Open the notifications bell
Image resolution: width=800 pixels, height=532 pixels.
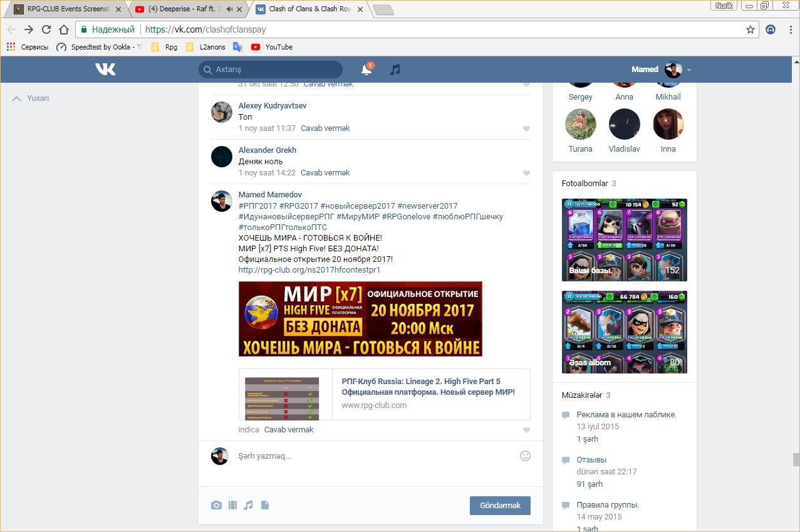click(x=366, y=70)
